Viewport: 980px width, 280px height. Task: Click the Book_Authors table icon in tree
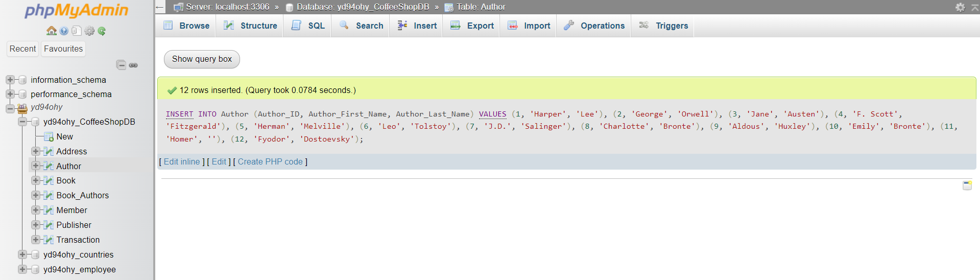click(x=49, y=195)
